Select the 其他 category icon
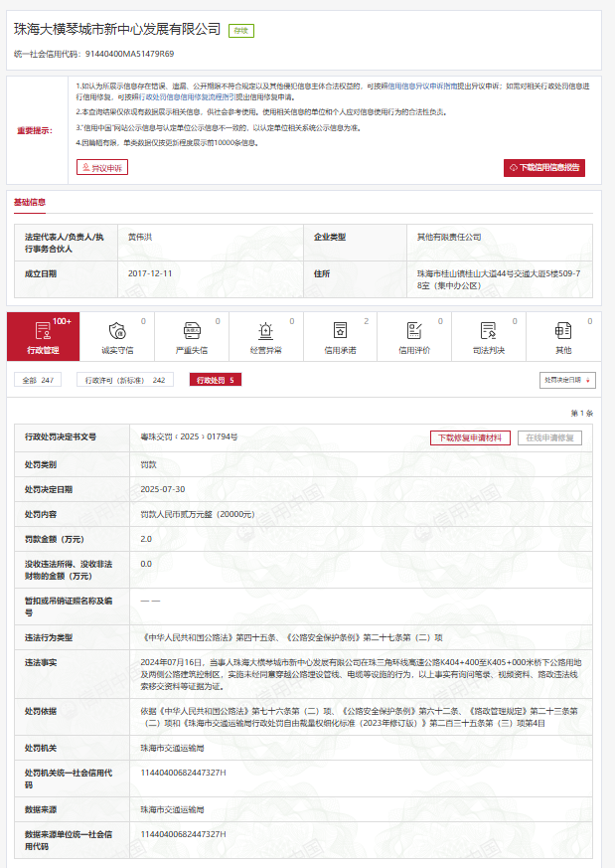 click(x=562, y=330)
